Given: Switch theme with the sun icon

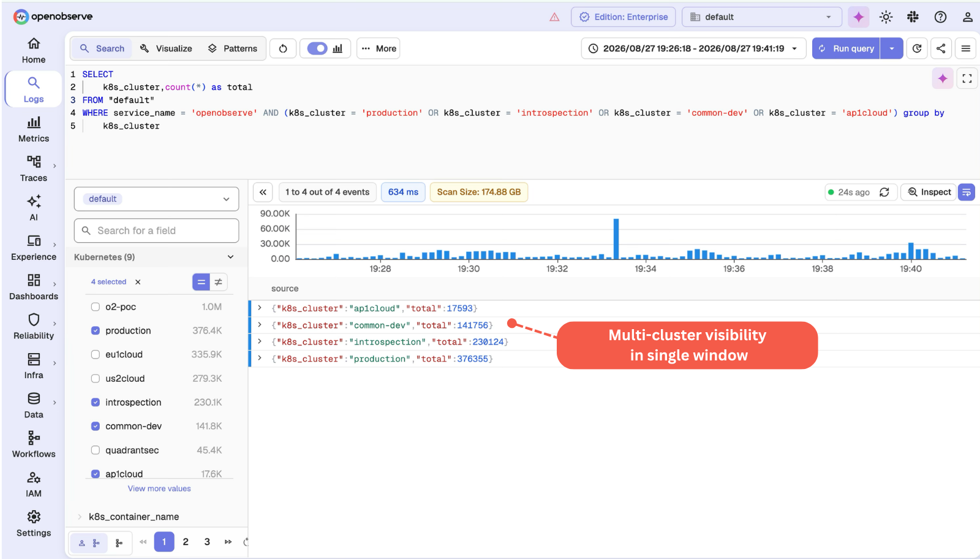Looking at the screenshot, I should tap(886, 17).
